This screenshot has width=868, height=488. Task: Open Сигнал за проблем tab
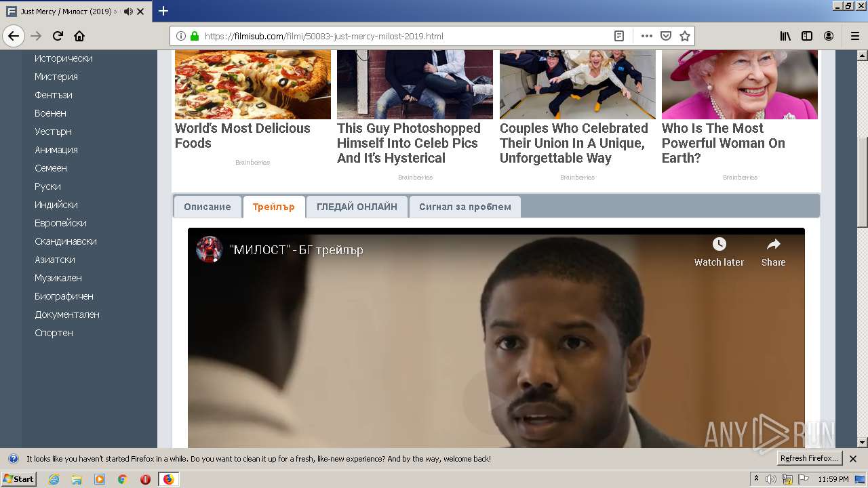point(465,207)
